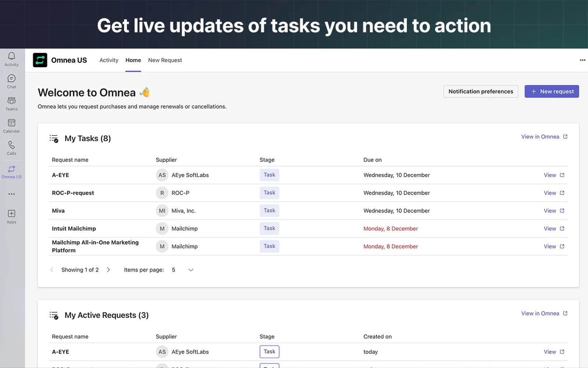Click the My Active Requests list icon

pyautogui.click(x=54, y=315)
